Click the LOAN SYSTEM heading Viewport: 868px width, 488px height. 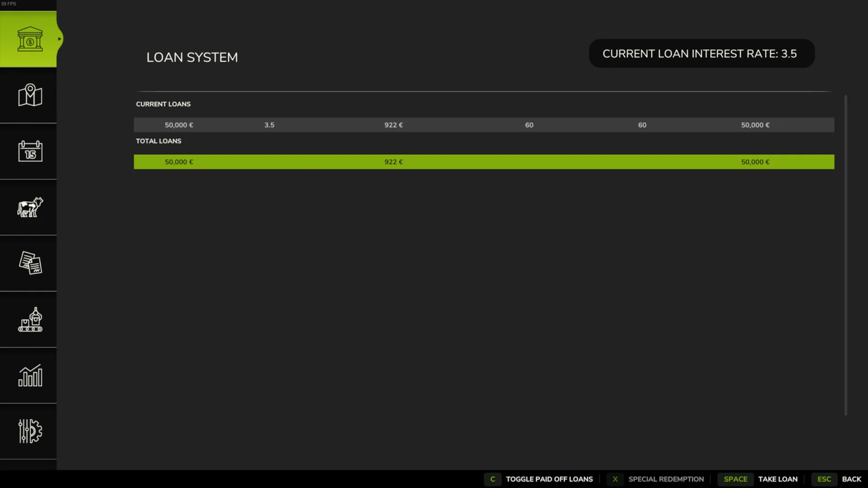192,57
